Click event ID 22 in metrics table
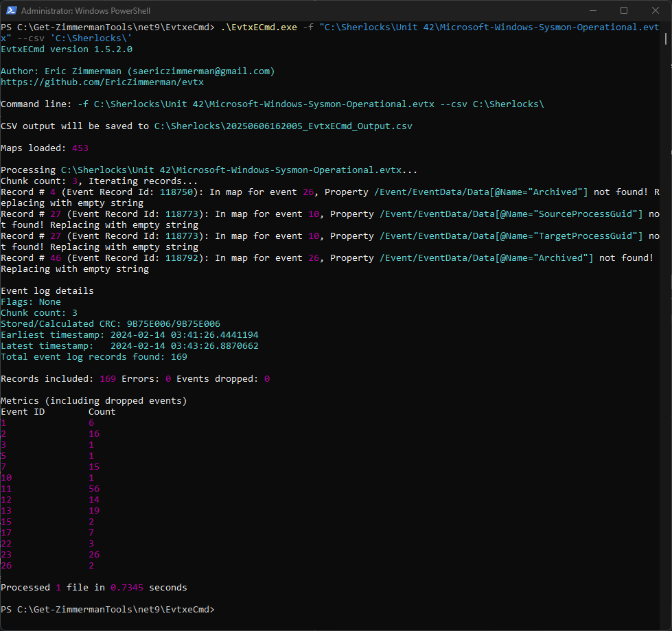672x631 pixels. [6, 544]
